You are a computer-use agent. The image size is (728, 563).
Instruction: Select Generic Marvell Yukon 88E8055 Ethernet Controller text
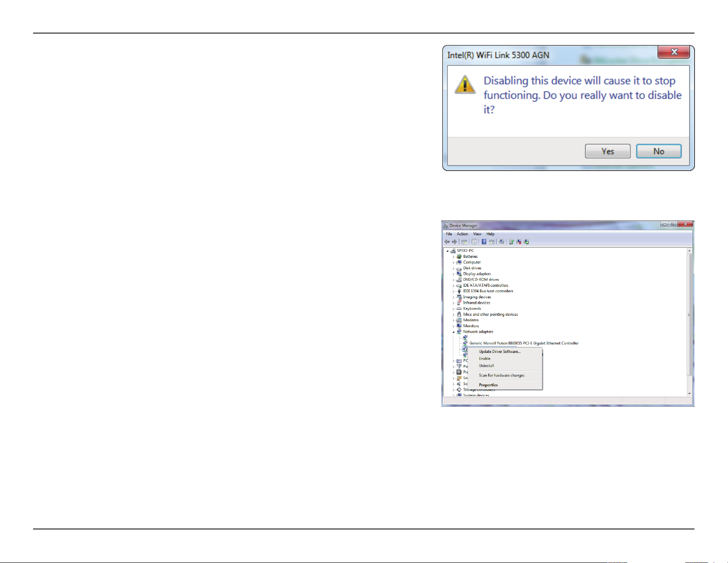point(524,343)
